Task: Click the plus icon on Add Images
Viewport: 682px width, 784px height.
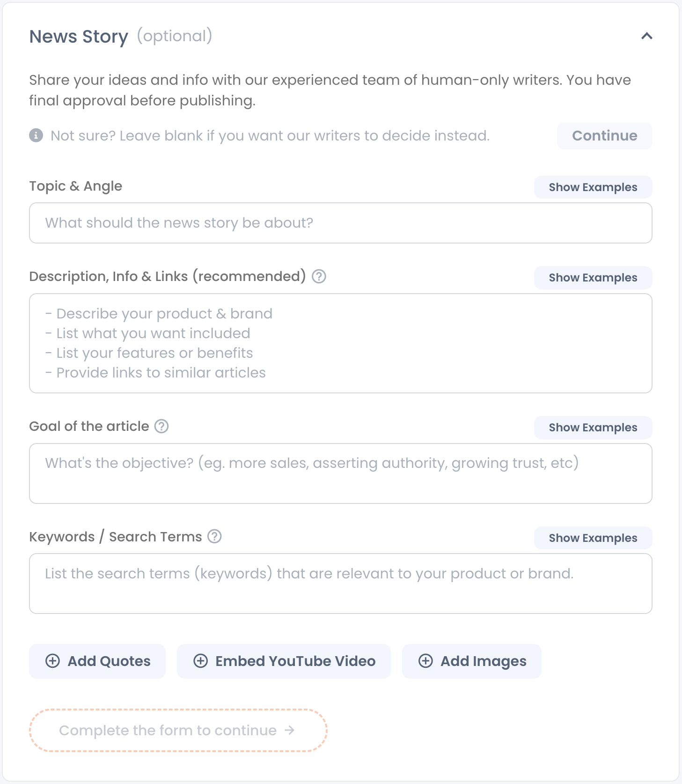Action: (x=425, y=661)
